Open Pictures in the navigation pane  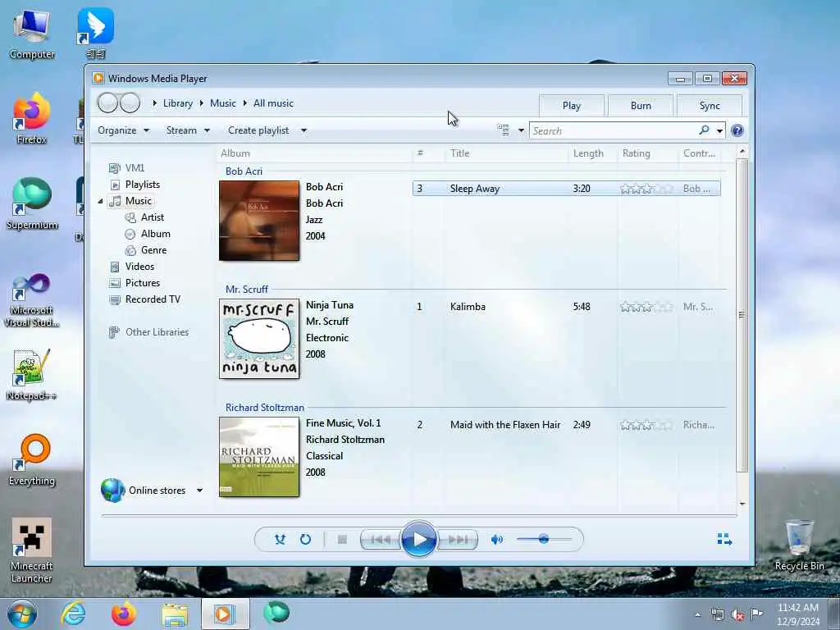click(143, 283)
